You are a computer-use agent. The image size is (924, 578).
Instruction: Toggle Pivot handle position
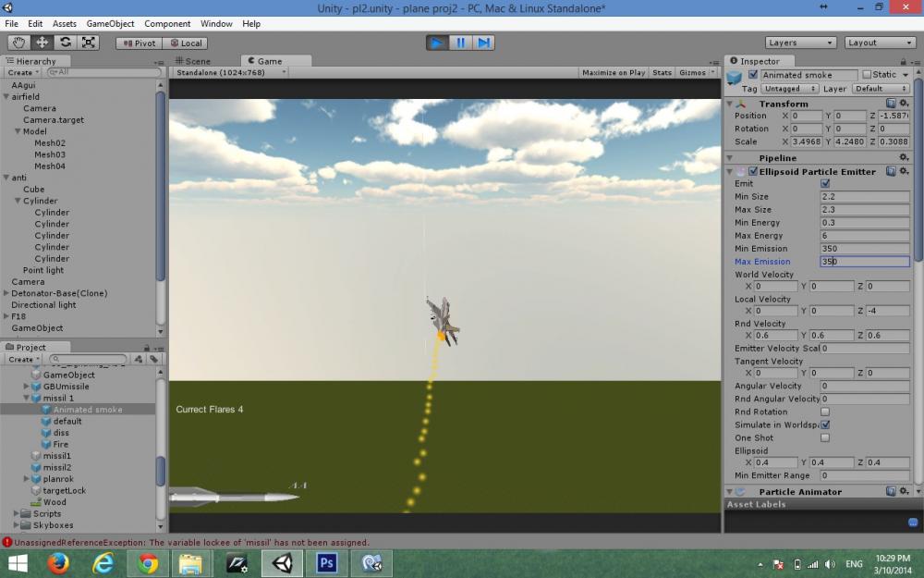click(x=140, y=43)
